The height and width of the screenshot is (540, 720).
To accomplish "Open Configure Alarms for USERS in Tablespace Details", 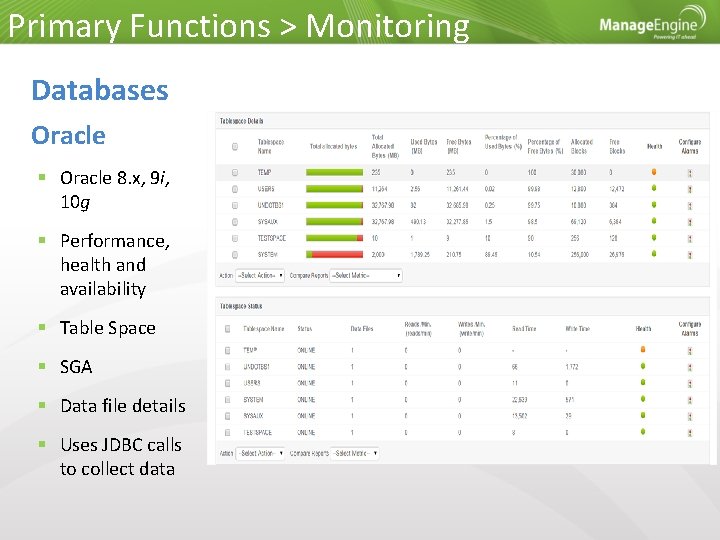I will click(690, 189).
